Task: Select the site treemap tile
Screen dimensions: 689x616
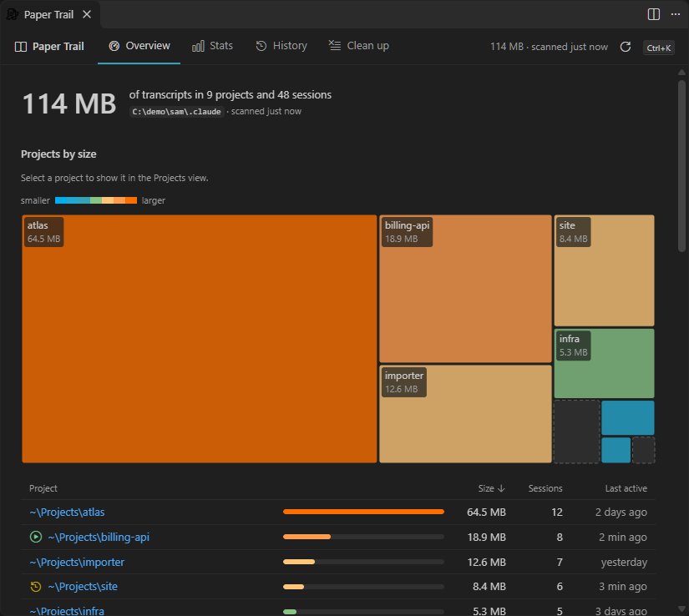Action: pyautogui.click(x=604, y=270)
